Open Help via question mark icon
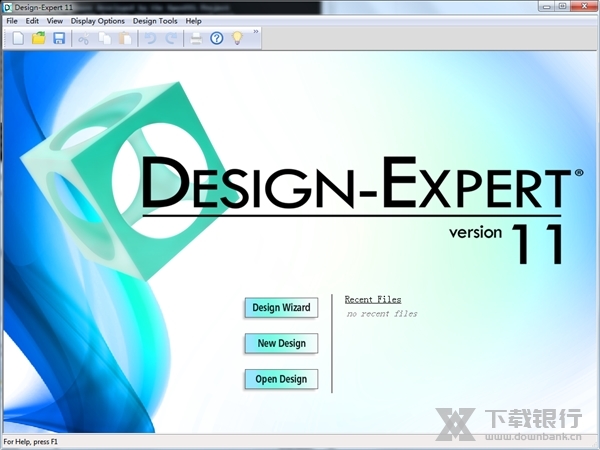Viewport: 600px width, 450px height. tap(217, 38)
